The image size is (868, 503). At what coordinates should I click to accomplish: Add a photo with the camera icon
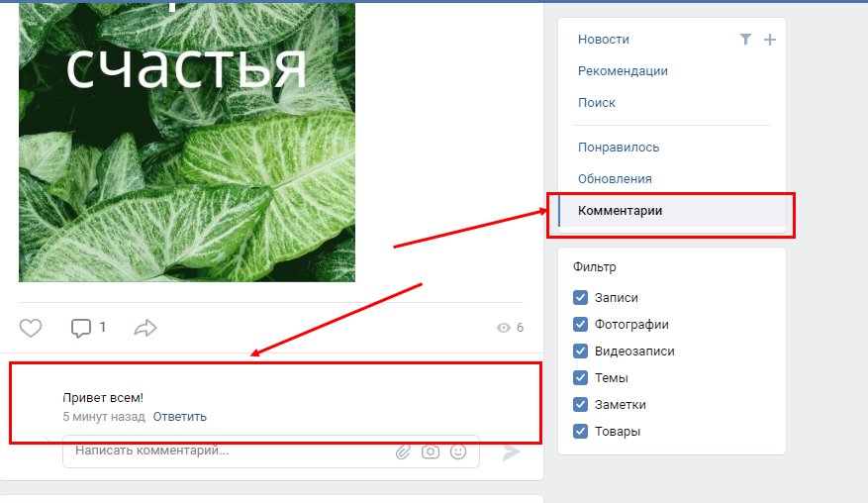(x=431, y=453)
